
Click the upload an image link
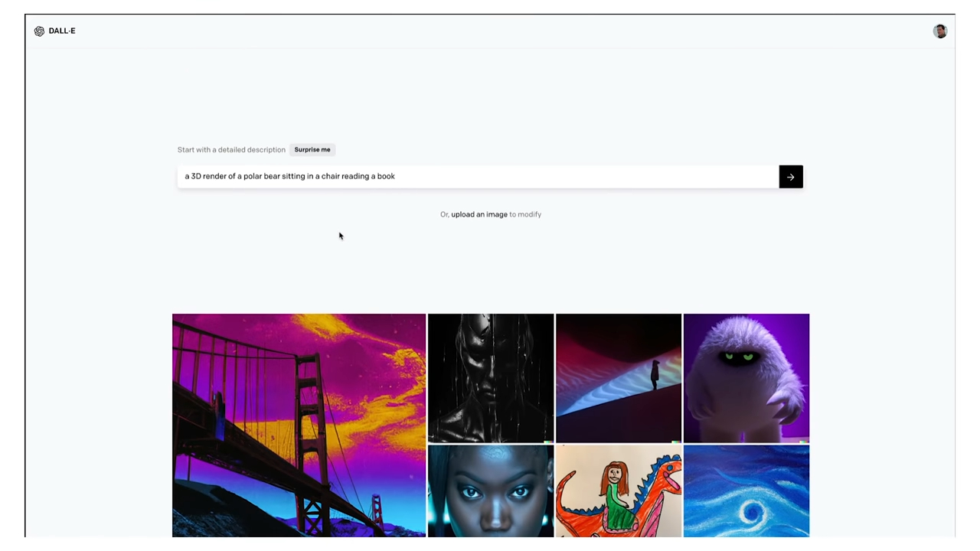(479, 214)
